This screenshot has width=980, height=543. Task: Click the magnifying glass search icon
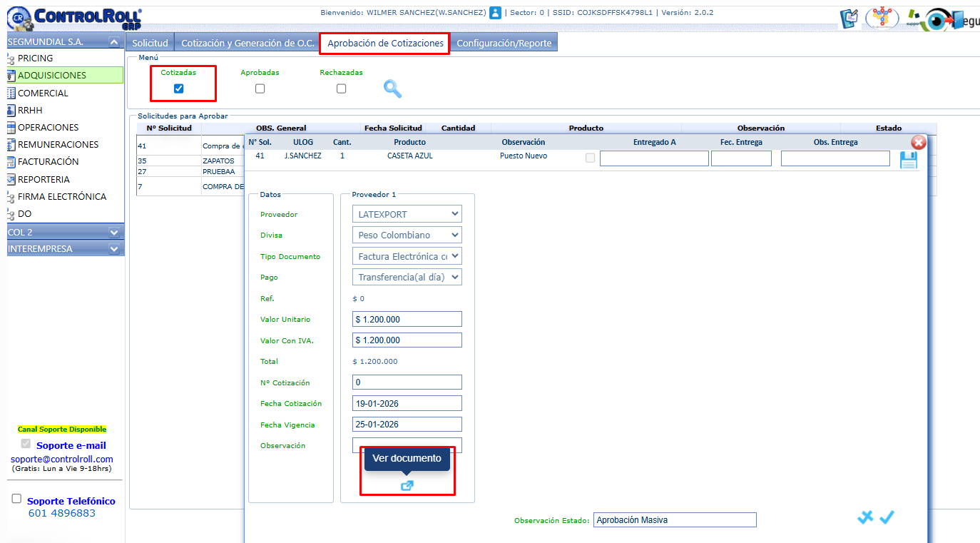tap(392, 88)
